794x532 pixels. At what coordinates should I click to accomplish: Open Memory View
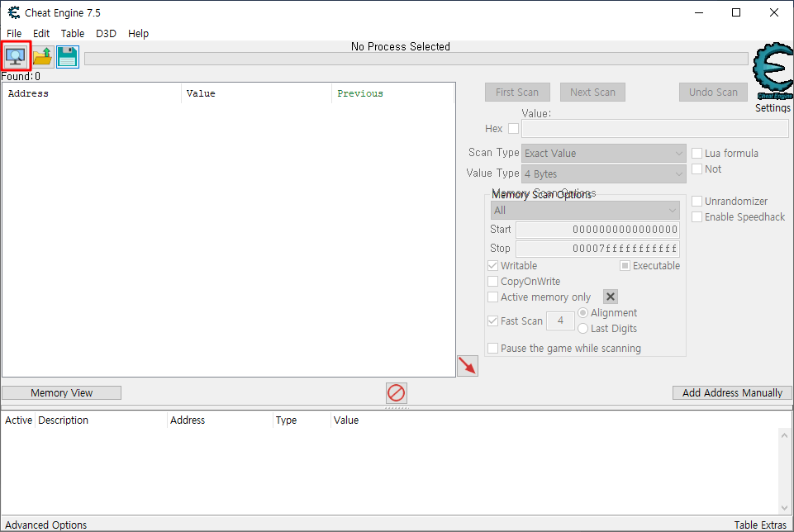61,392
